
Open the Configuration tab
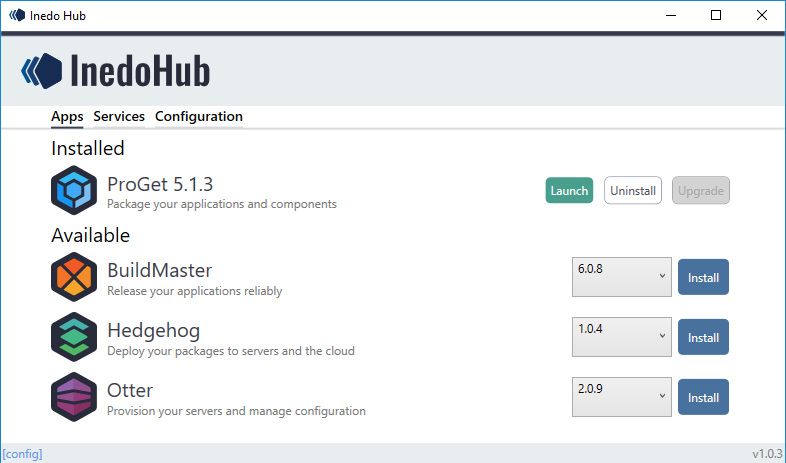[x=198, y=117]
